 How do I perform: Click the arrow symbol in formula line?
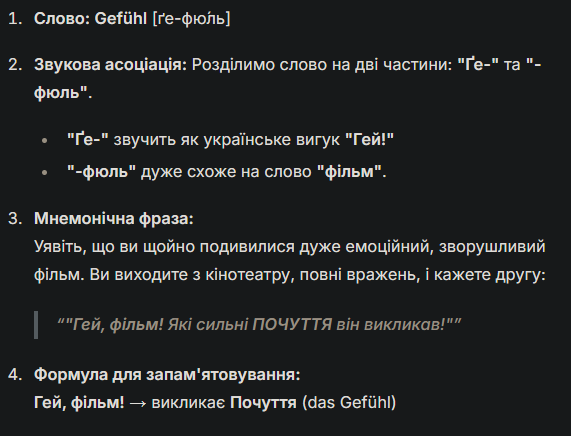pos(138,403)
